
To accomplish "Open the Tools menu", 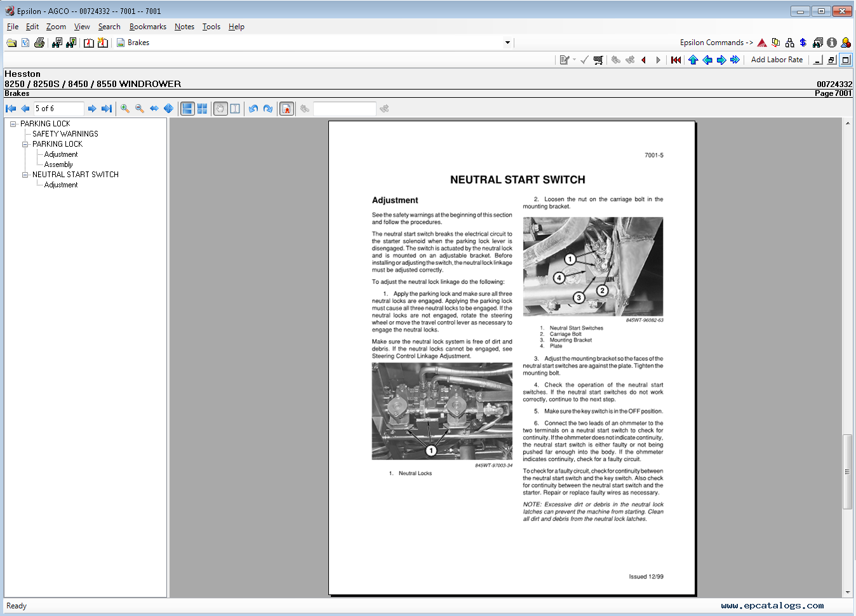I will tap(211, 27).
